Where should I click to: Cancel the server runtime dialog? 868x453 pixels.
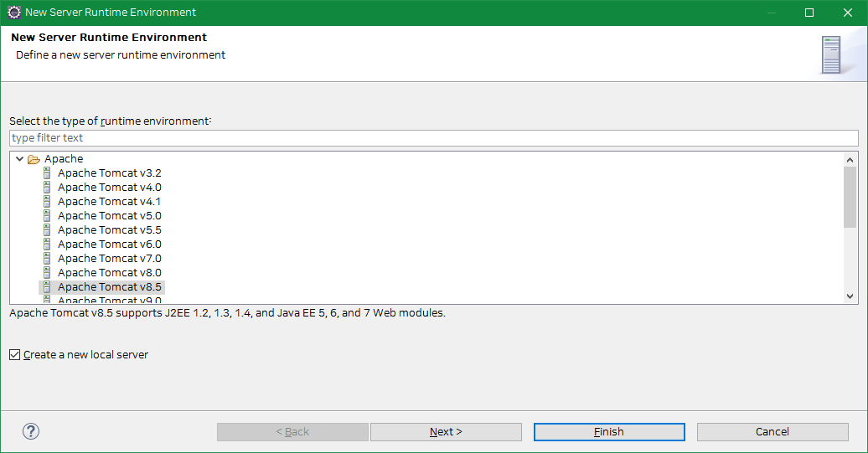coord(772,432)
